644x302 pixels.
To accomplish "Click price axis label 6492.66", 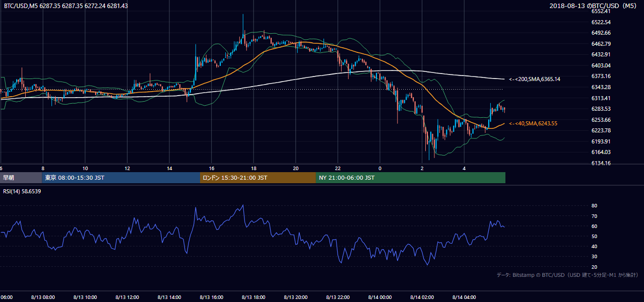I will (601, 33).
